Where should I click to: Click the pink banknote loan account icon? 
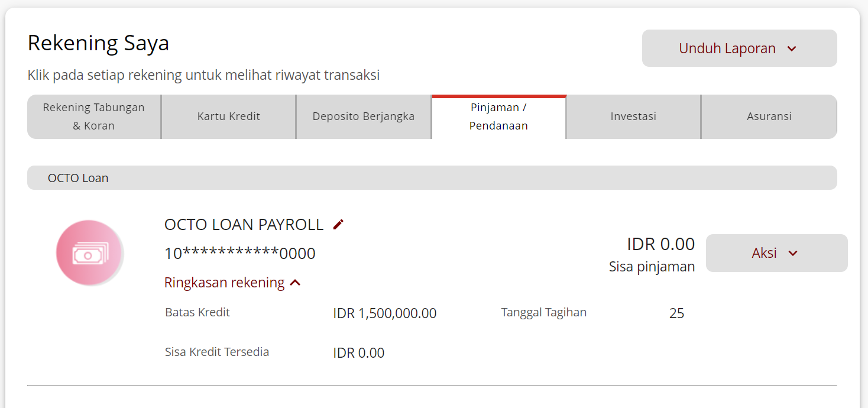point(89,252)
